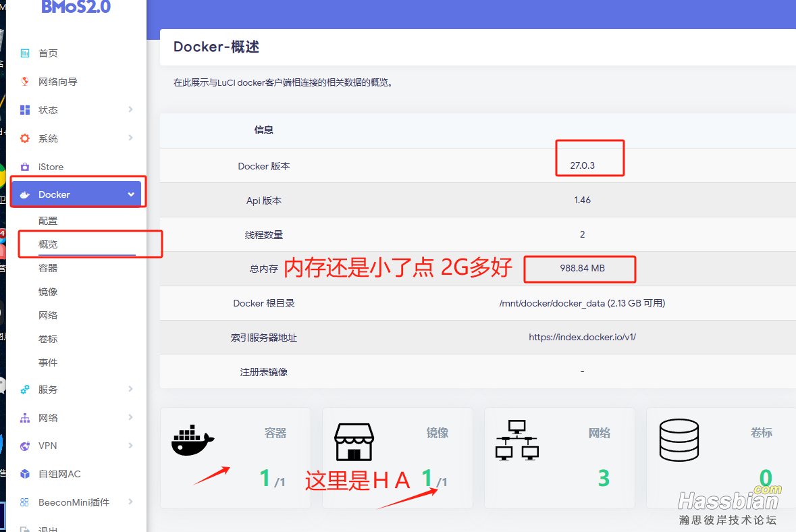Open the 容器 Docker submenu item
796x532 pixels.
[48, 268]
